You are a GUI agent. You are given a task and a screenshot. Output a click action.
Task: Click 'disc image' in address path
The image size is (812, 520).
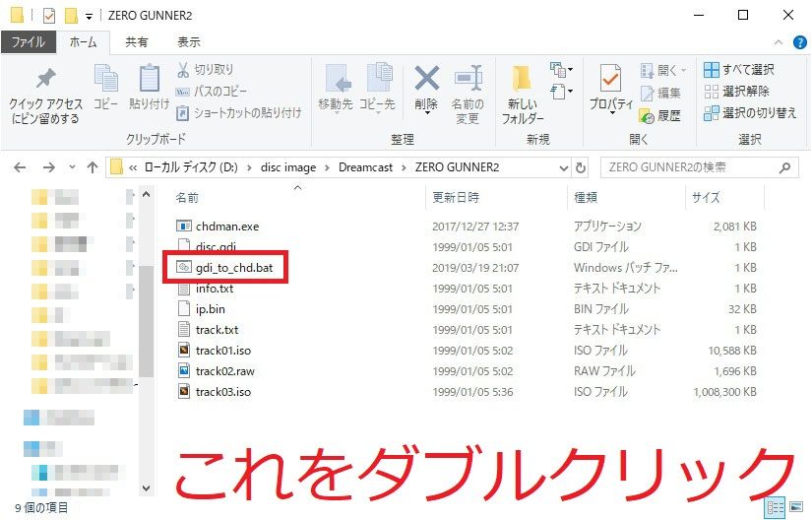coord(288,167)
